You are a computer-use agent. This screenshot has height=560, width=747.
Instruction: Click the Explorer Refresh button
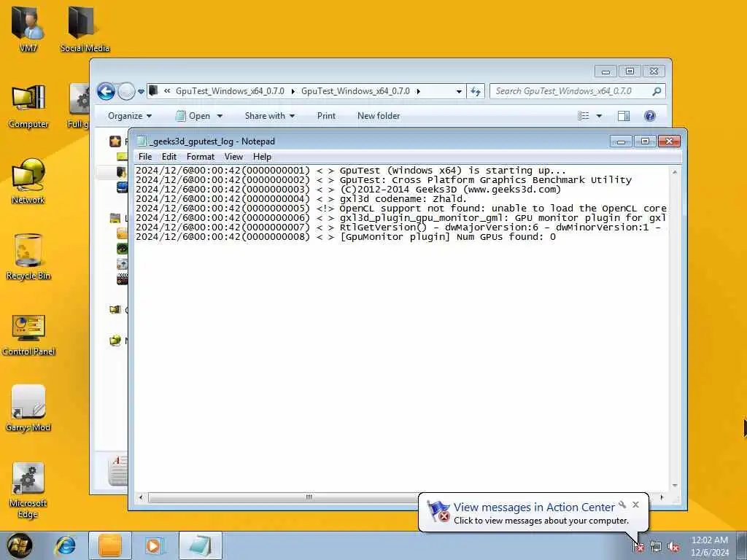pos(476,91)
